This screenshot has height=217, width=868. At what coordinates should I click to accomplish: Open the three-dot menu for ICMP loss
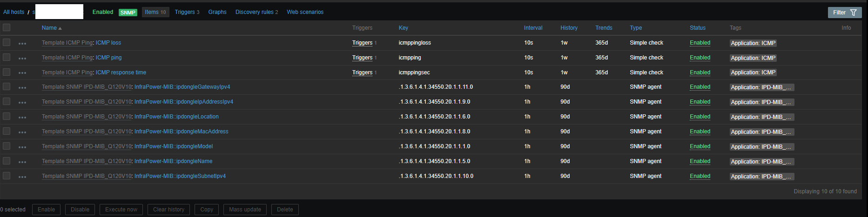click(22, 43)
